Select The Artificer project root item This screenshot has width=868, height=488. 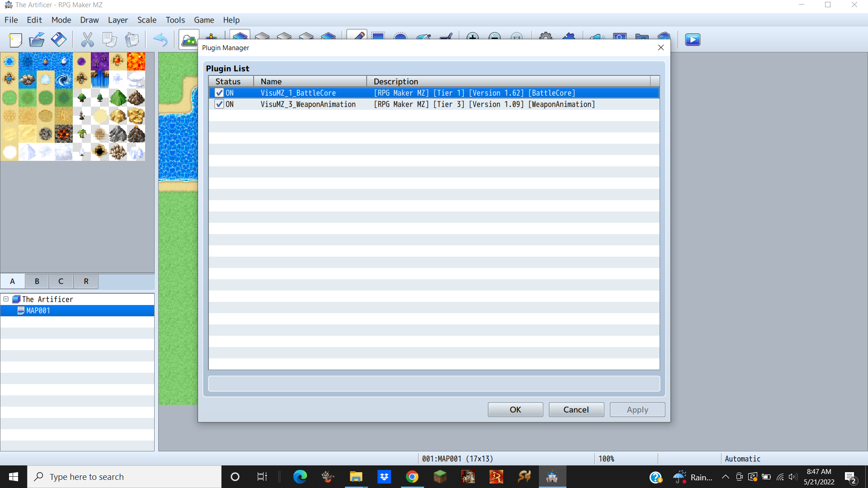(47, 299)
